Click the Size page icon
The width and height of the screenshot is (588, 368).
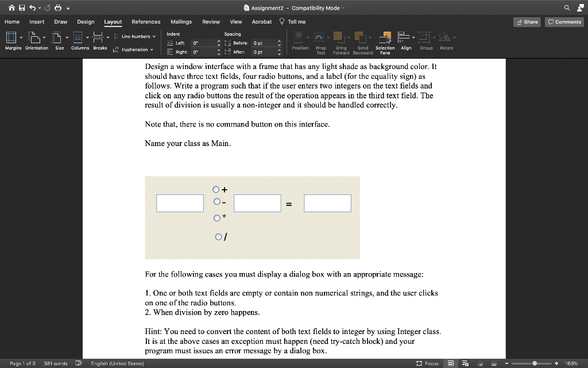(x=57, y=37)
